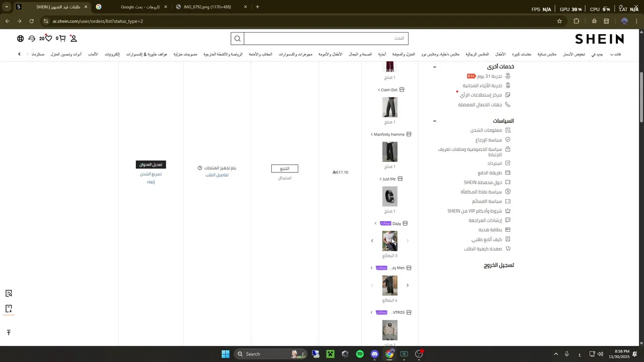Open the wishlist heart icon

(x=48, y=39)
